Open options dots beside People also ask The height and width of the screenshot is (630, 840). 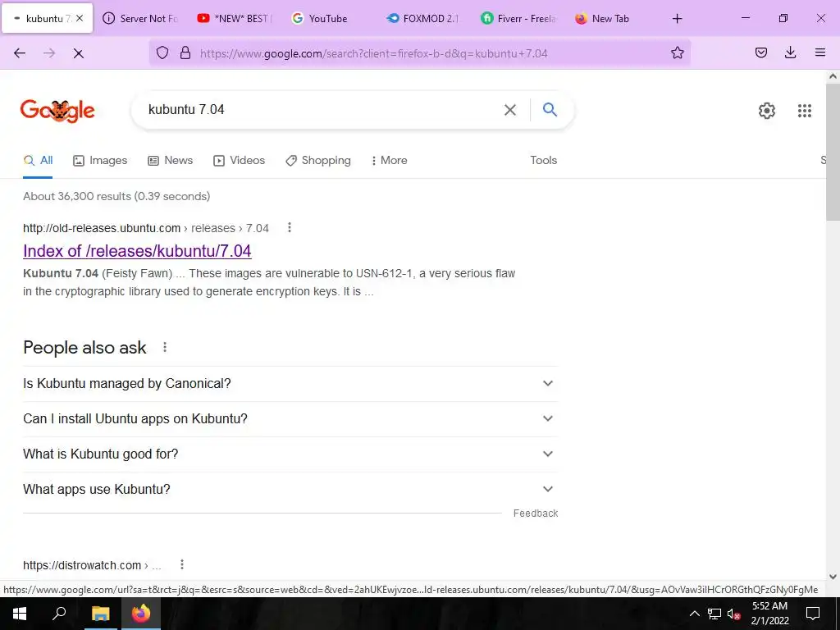tap(165, 347)
